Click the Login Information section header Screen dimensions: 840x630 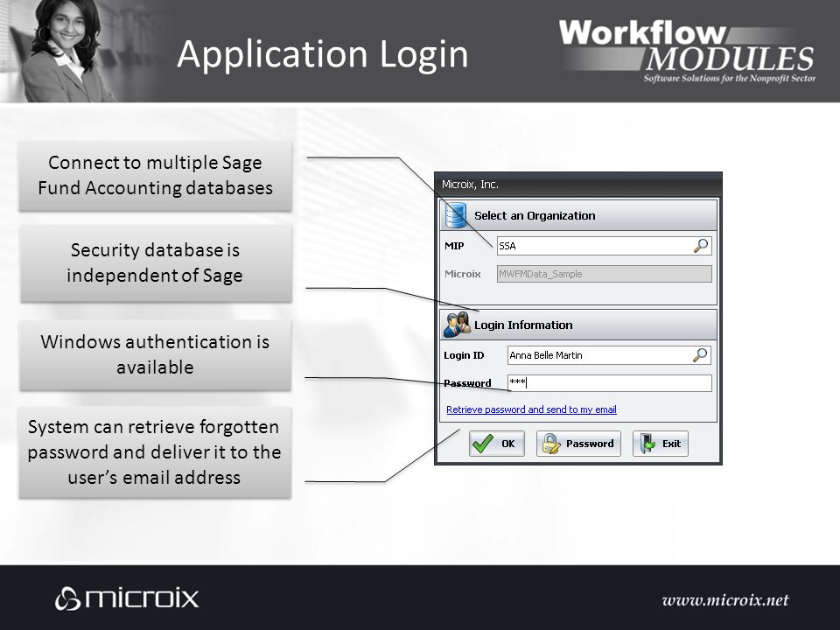578,325
